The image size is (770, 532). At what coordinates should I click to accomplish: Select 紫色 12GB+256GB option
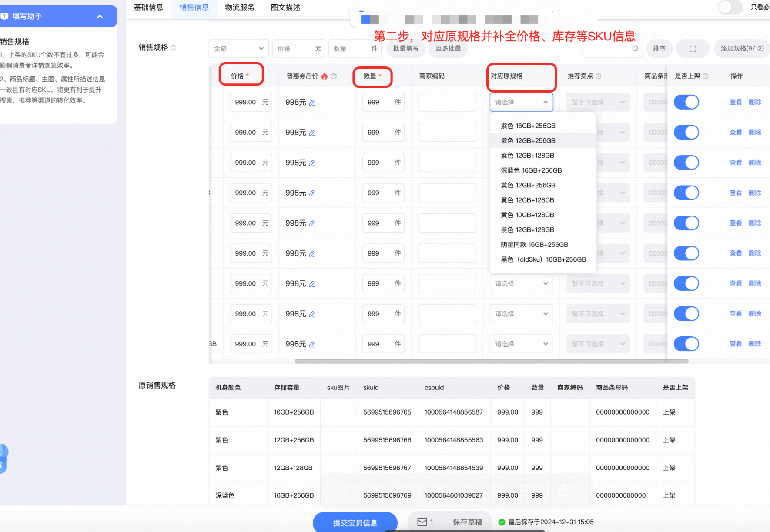click(543, 141)
